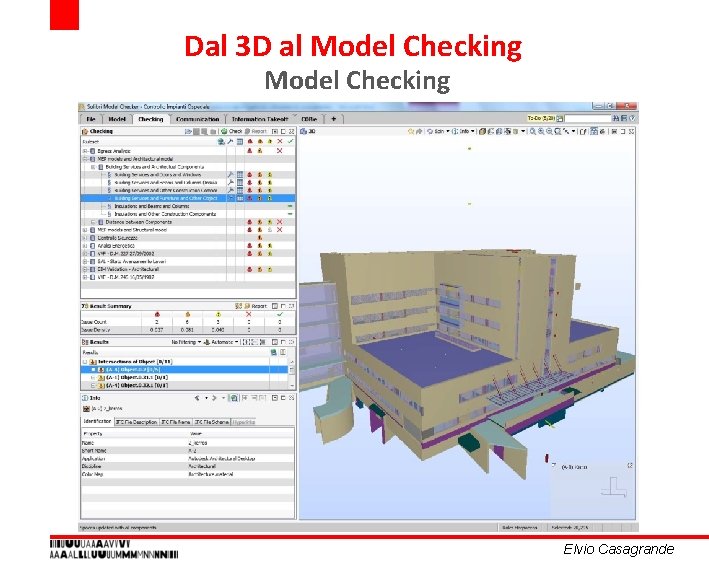Switch to the Information Takeoff tab

260,119
